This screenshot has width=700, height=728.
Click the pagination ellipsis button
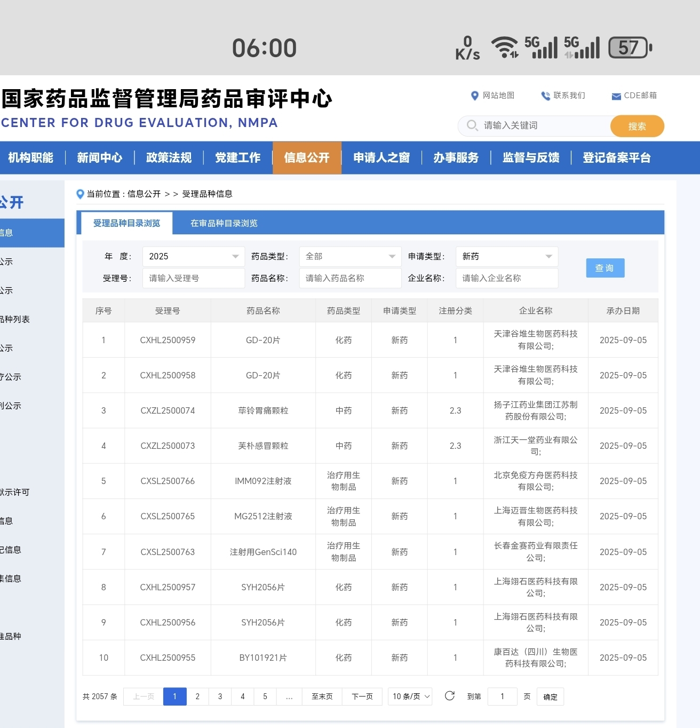(x=289, y=697)
